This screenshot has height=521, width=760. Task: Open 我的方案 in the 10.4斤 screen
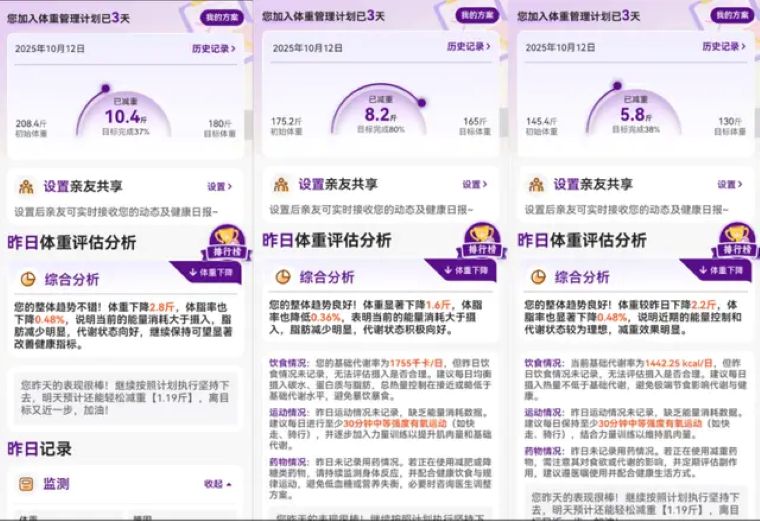222,17
